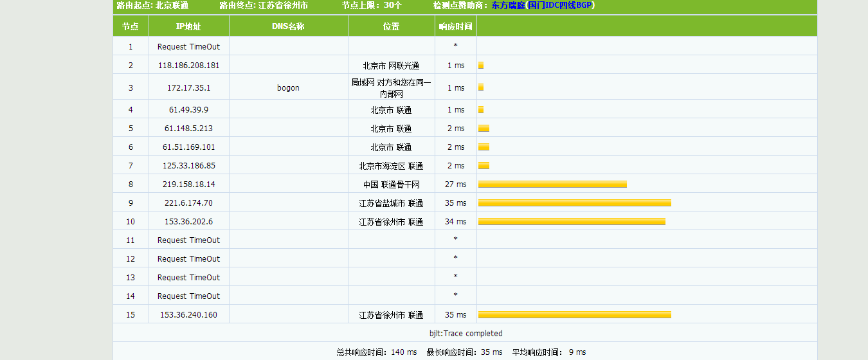Click the IP地址 column header

point(188,27)
